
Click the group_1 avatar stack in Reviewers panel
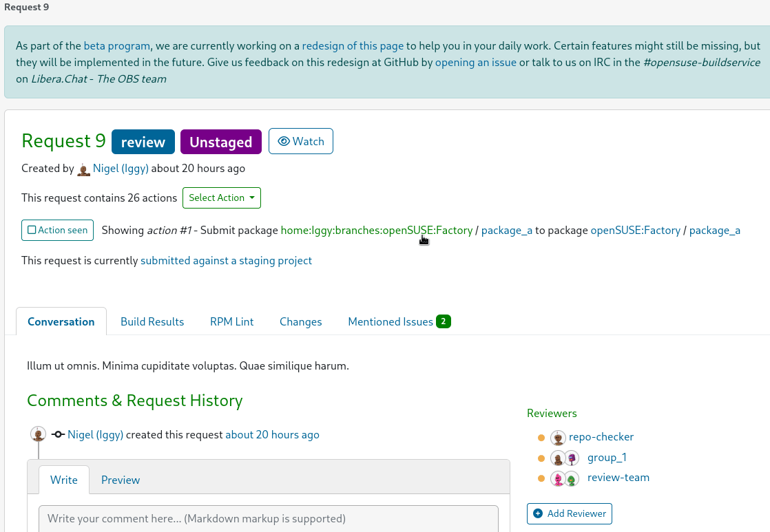coord(563,458)
